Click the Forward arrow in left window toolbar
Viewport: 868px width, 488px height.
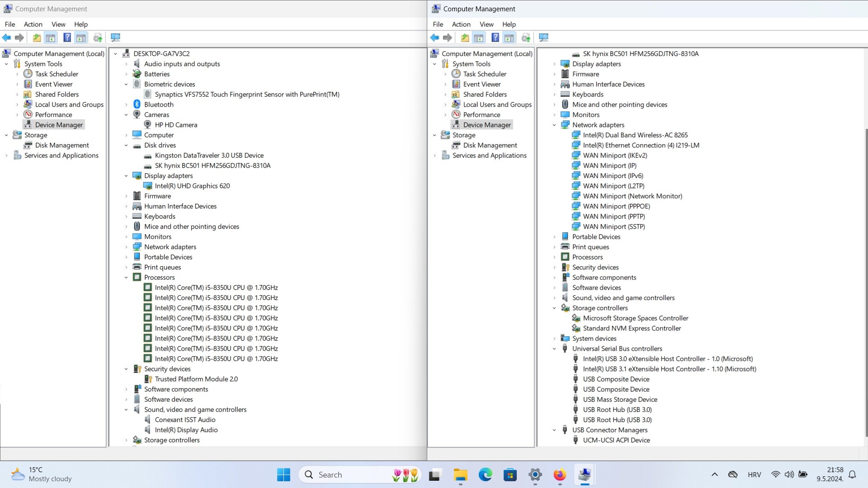point(19,38)
